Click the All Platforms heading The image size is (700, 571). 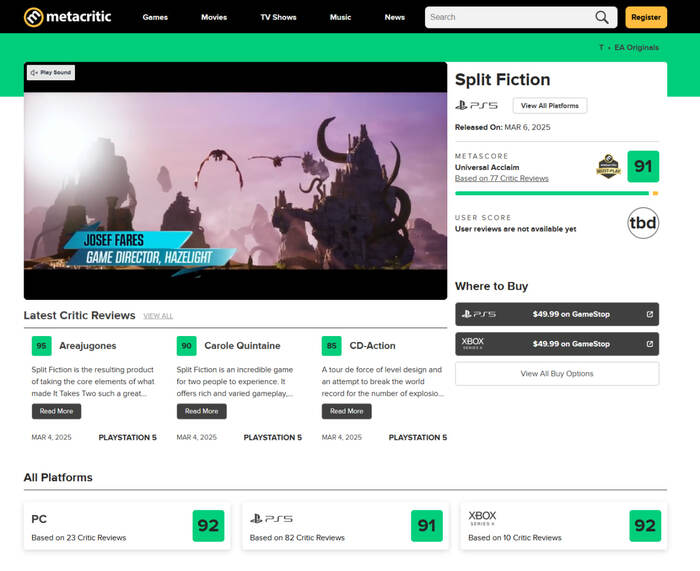coord(58,477)
